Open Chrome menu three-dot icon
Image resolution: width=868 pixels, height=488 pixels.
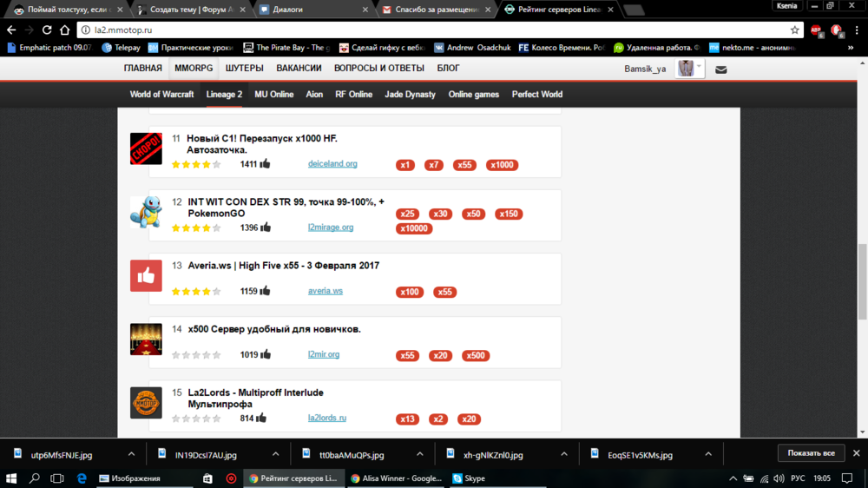pos(856,30)
